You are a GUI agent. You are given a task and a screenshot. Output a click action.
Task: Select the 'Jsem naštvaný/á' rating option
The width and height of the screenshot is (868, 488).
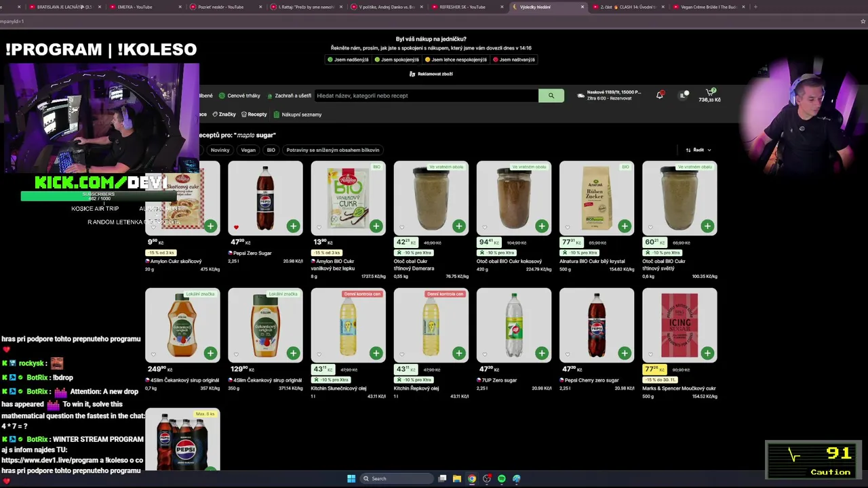click(x=514, y=60)
